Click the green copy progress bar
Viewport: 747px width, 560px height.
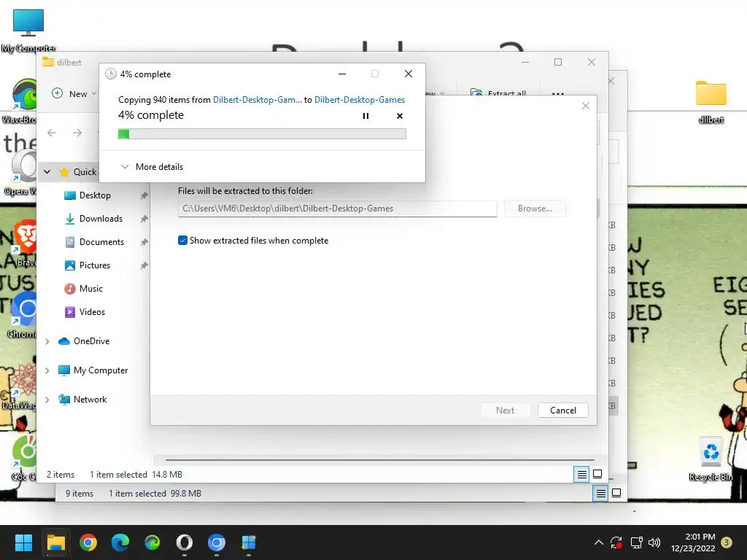coord(262,134)
